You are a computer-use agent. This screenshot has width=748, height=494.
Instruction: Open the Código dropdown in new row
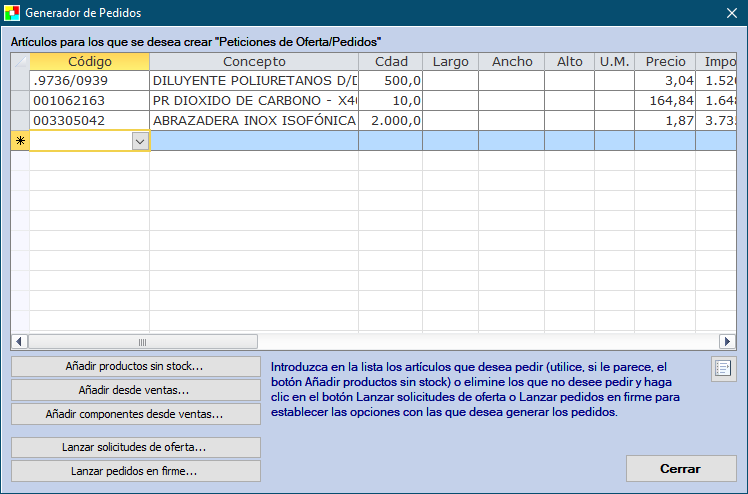140,142
